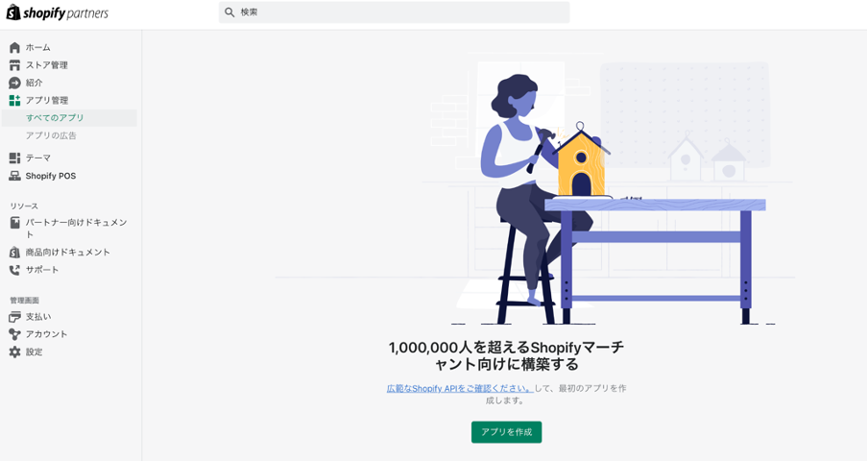Follow the 広範なShopify APIをご確認ください link

coord(460,389)
